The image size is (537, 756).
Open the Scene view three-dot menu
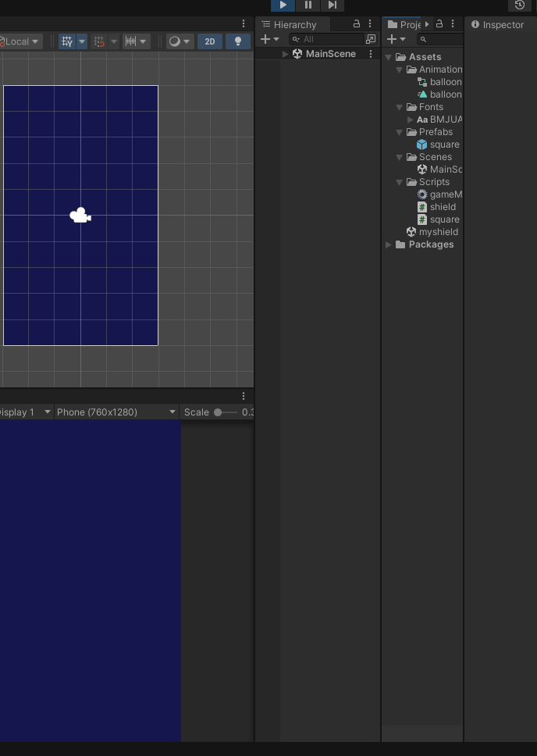coord(244,23)
